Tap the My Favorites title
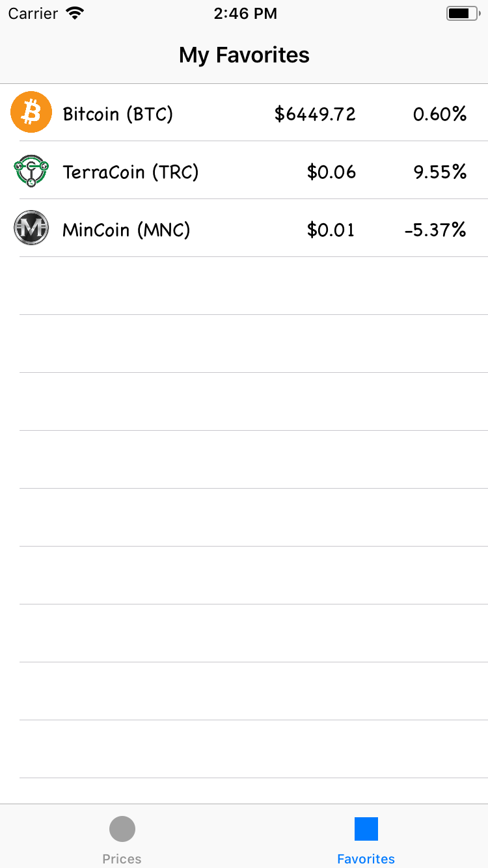 click(x=244, y=55)
